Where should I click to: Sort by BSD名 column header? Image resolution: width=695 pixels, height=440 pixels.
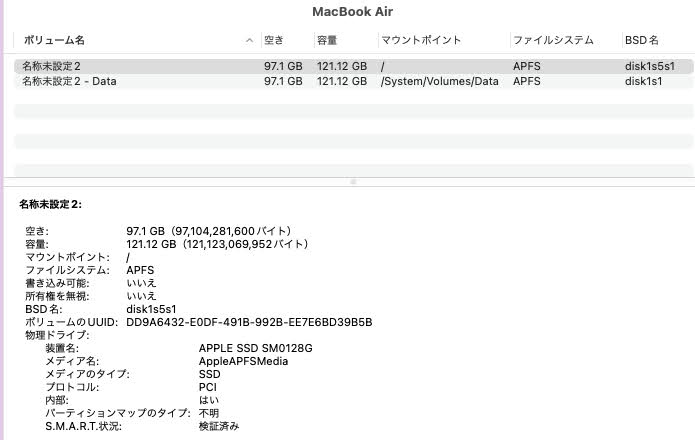point(642,40)
